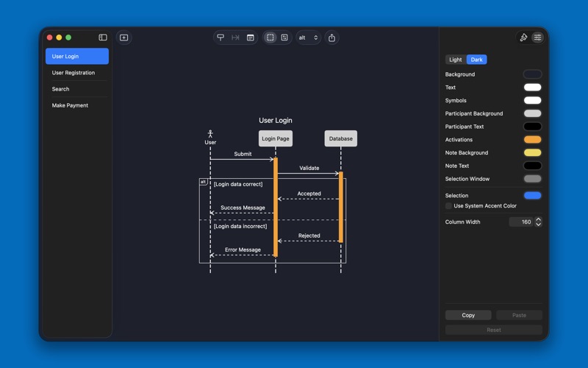This screenshot has width=588, height=368.
Task: Open the Make Payment diagram
Action: click(x=77, y=105)
